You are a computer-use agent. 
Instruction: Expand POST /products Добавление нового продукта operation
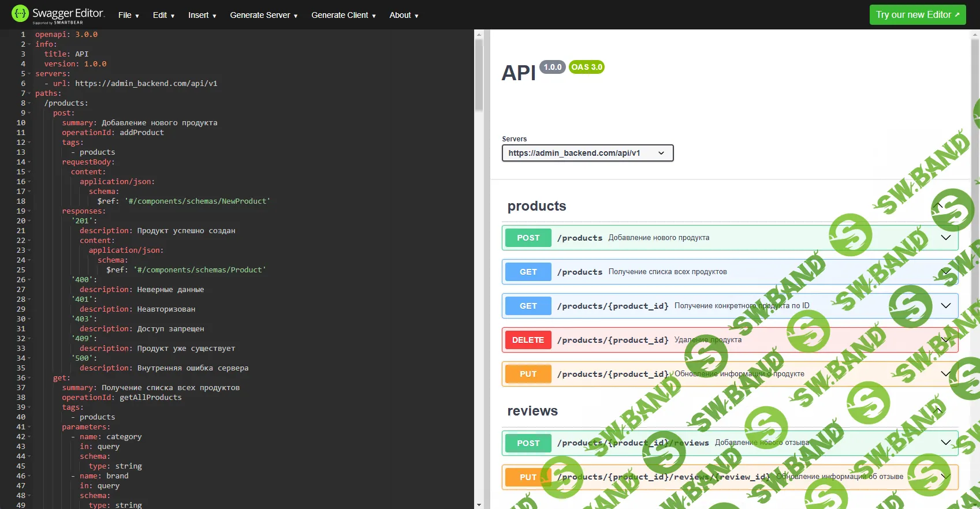730,238
